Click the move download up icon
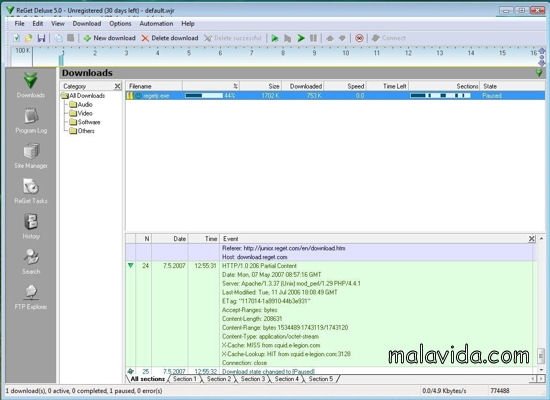The width and height of the screenshot is (550, 400). point(330,38)
